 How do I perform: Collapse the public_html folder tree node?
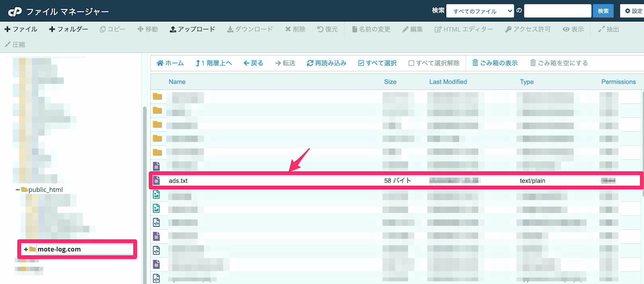[18, 190]
